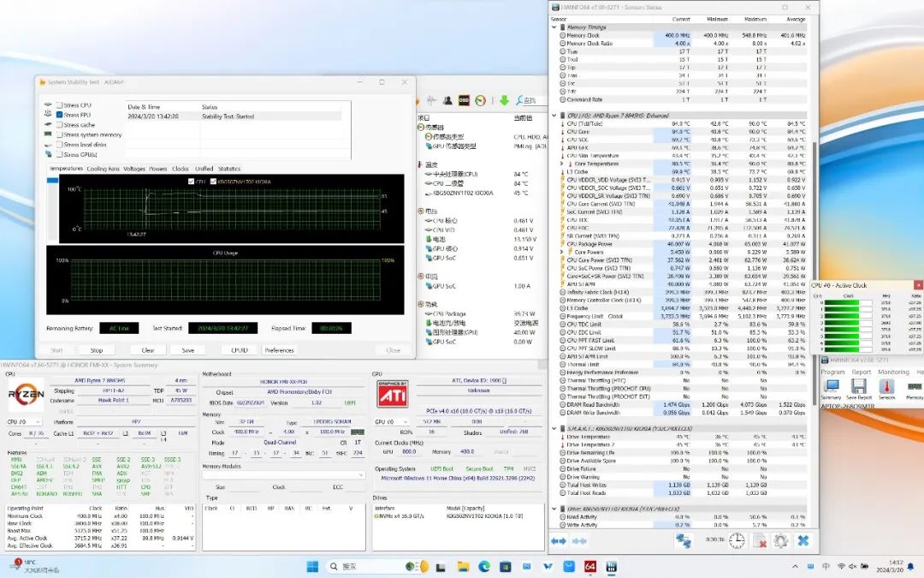Open HWiNFO Monitoring menu
Screen dimensions: 924x578
[893, 372]
